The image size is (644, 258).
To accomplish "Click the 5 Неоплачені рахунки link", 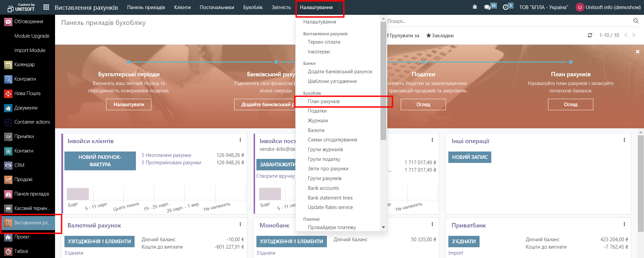I will tap(166, 155).
